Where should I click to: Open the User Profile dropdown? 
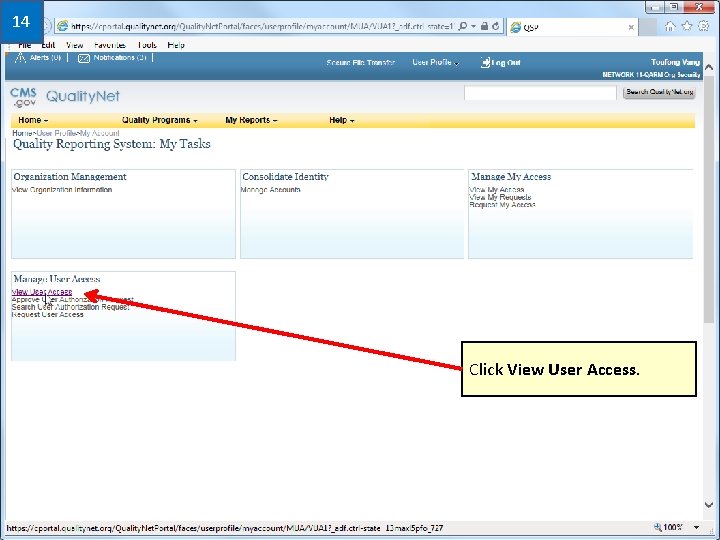click(435, 62)
